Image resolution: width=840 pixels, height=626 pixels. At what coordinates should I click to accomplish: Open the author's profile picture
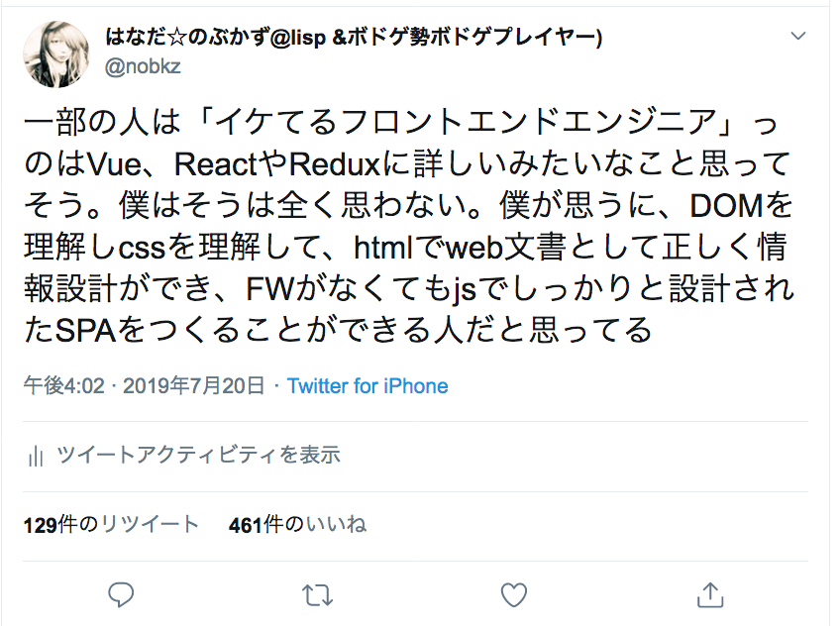pyautogui.click(x=56, y=54)
